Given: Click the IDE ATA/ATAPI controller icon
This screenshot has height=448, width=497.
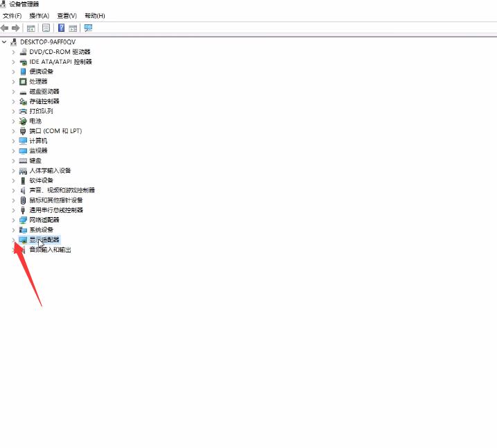Looking at the screenshot, I should 23,62.
